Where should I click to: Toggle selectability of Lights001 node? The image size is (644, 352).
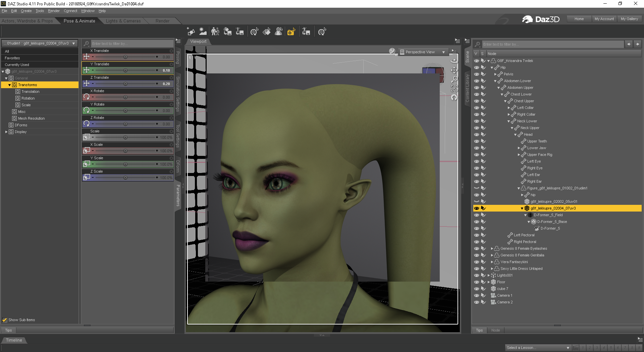483,275
